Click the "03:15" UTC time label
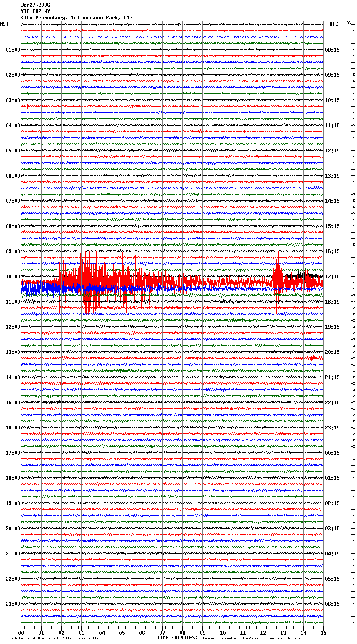This screenshot has width=357, height=644. (332, 529)
